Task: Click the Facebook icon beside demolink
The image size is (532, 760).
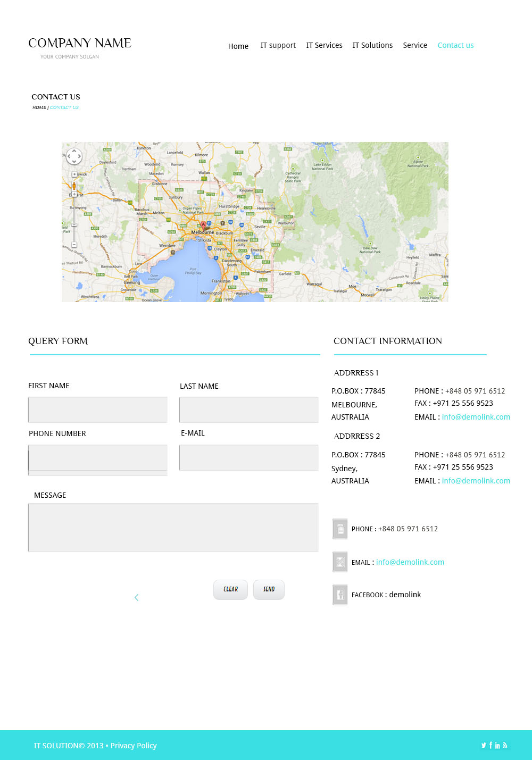Action: 340,595
